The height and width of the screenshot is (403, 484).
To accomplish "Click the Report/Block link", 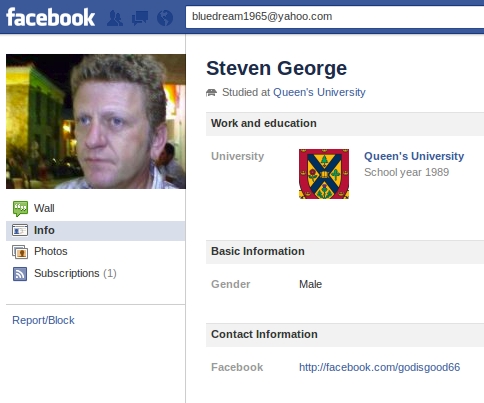I will point(43,320).
